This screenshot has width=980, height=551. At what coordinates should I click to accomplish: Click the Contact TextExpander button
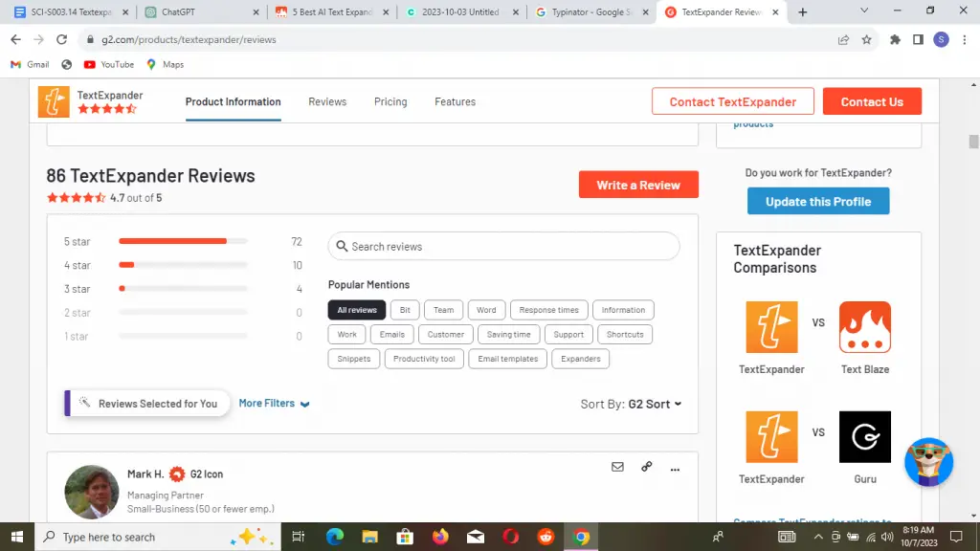(x=733, y=101)
